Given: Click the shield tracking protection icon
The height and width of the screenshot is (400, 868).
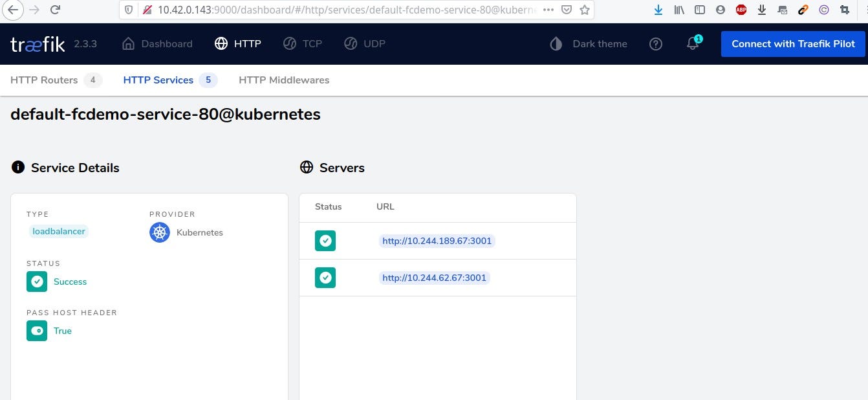Looking at the screenshot, I should [129, 10].
